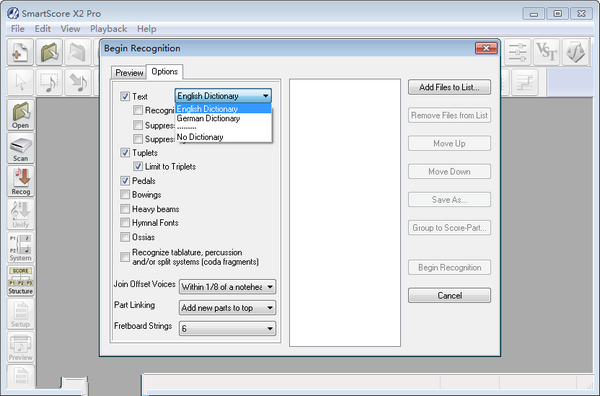
Task: Uncheck the Pedals checkbox
Action: pyautogui.click(x=125, y=181)
